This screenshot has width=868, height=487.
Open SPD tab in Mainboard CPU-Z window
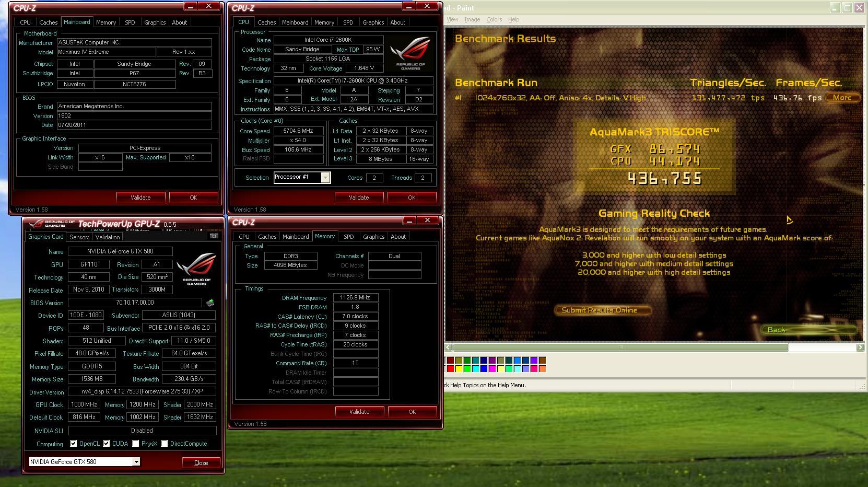pos(130,22)
